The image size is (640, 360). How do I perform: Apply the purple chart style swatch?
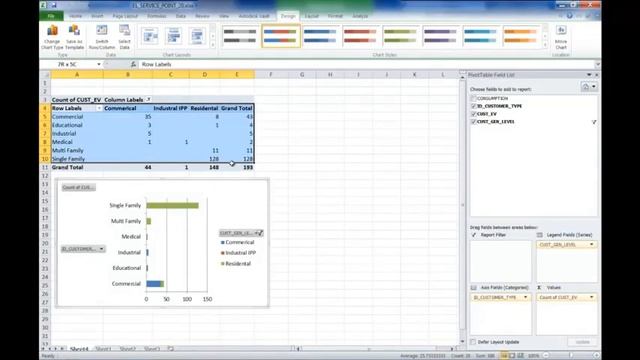440,36
